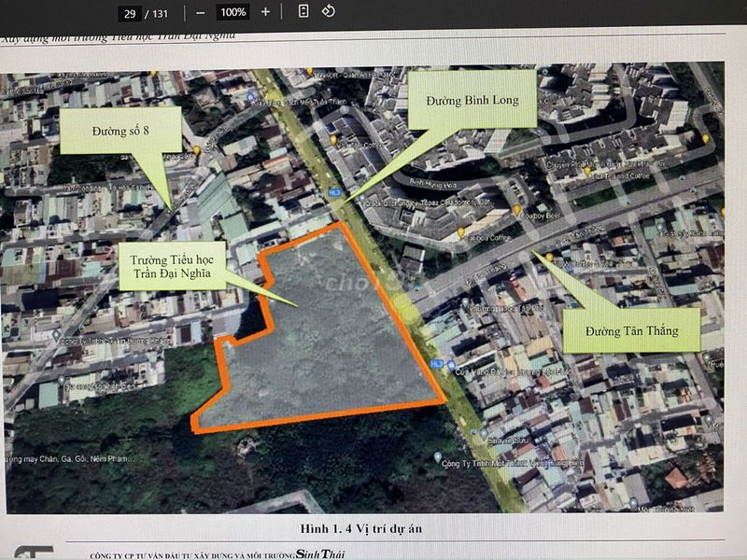Screen dimensions: 747x560
Task: Click the HL3 road marker below the site corner
Action: (x=436, y=364)
